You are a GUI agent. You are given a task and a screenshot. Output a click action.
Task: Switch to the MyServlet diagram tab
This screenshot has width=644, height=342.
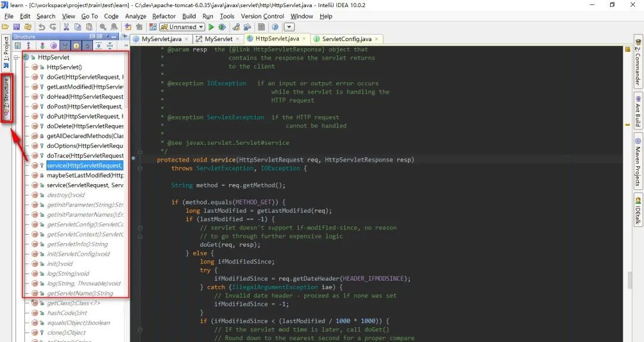point(218,39)
